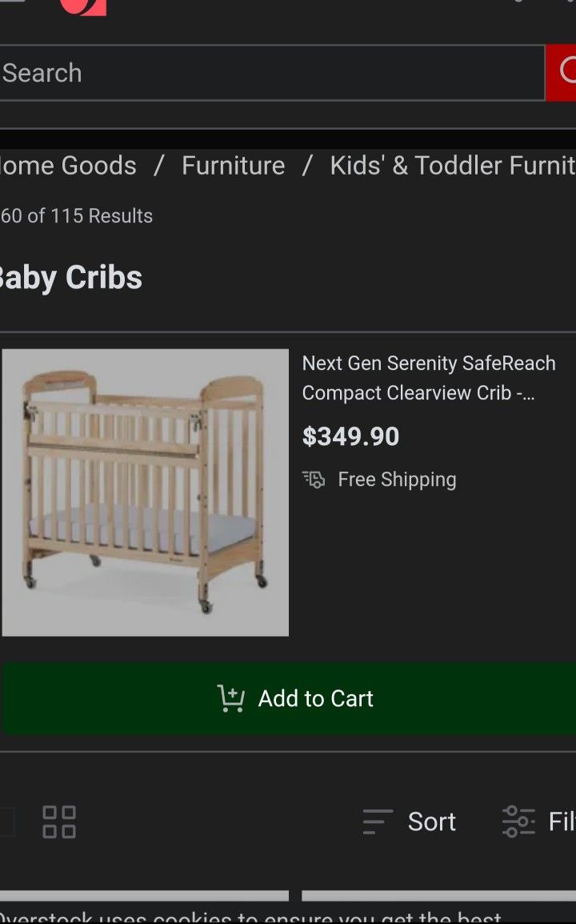The width and height of the screenshot is (576, 924).
Task: Open the Home Goods breadcrumb
Action: click(69, 166)
